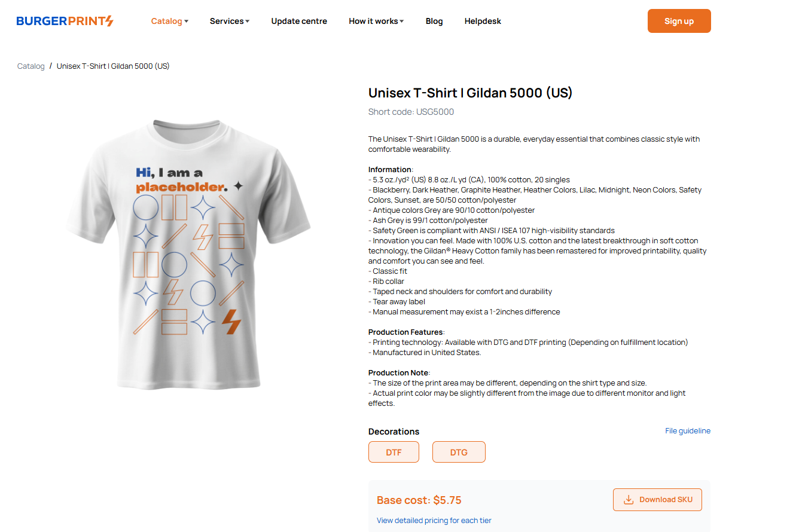799x532 pixels.
Task: Click the download icon in Download SKU
Action: click(x=629, y=500)
